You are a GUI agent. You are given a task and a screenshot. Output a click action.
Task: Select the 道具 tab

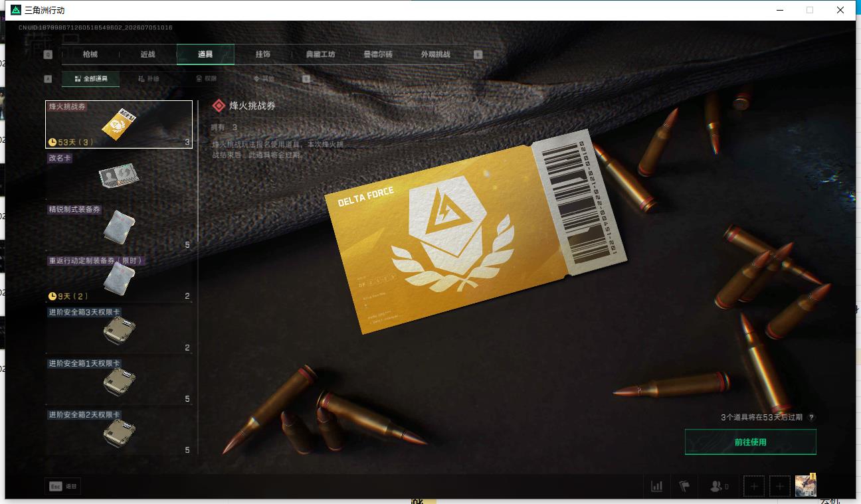(x=205, y=54)
